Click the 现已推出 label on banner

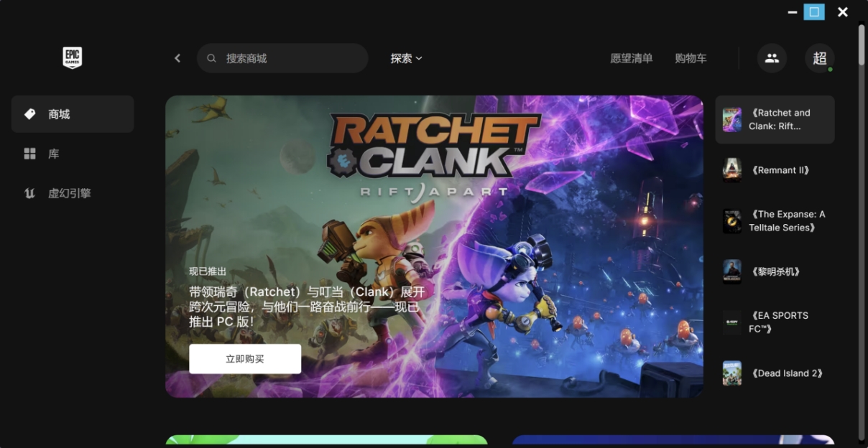[208, 271]
